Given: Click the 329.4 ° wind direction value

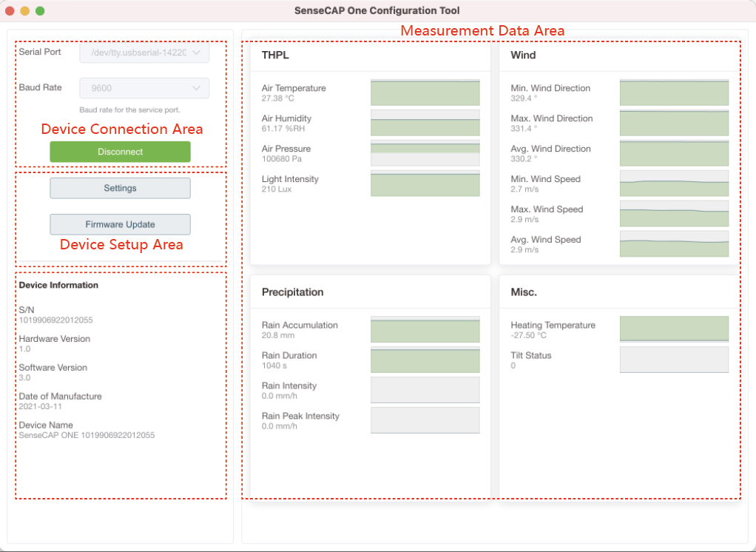Looking at the screenshot, I should click(524, 98).
